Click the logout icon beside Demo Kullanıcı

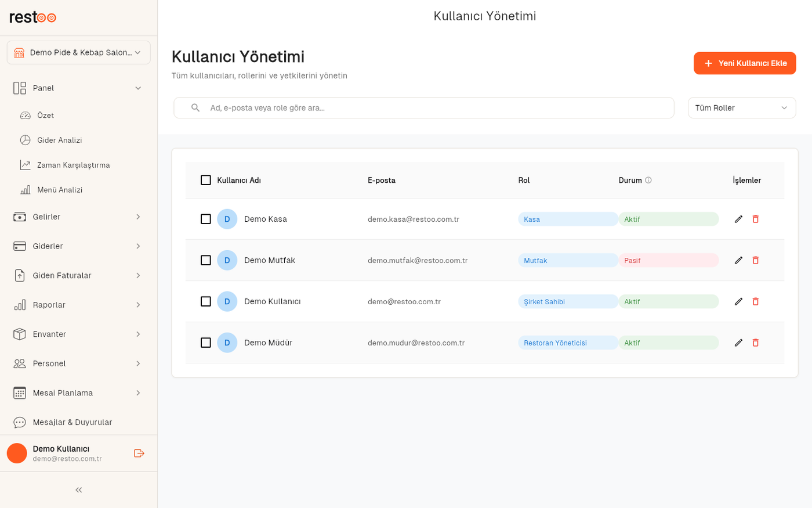[139, 453]
